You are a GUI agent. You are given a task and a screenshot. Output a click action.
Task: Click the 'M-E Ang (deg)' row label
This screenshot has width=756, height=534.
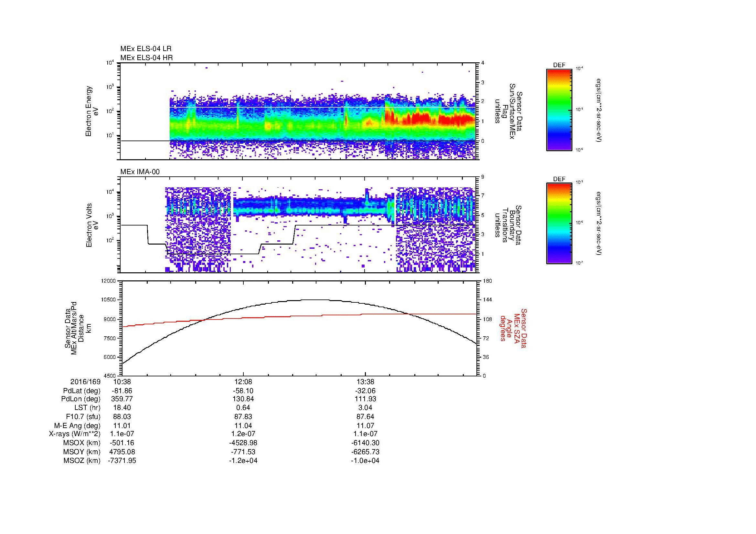(x=77, y=426)
